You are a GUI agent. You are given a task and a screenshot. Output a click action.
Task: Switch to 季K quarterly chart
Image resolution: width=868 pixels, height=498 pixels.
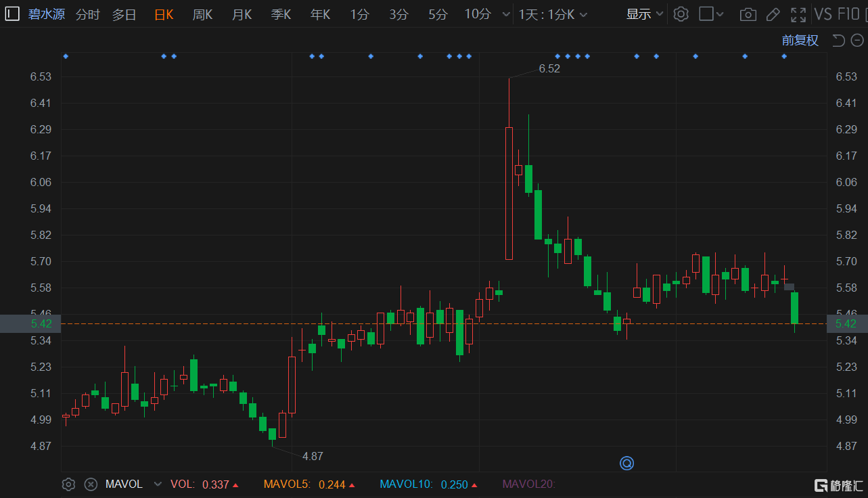[x=281, y=14]
